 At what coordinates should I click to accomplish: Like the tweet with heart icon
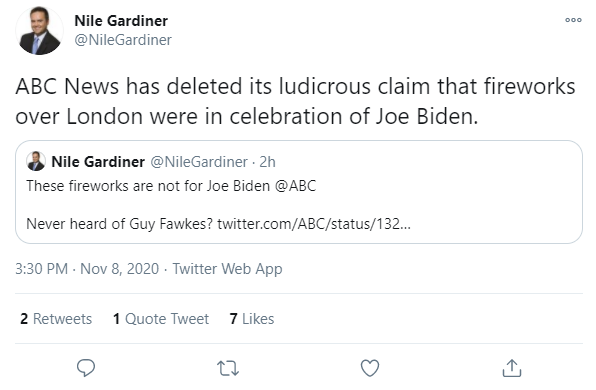point(370,368)
